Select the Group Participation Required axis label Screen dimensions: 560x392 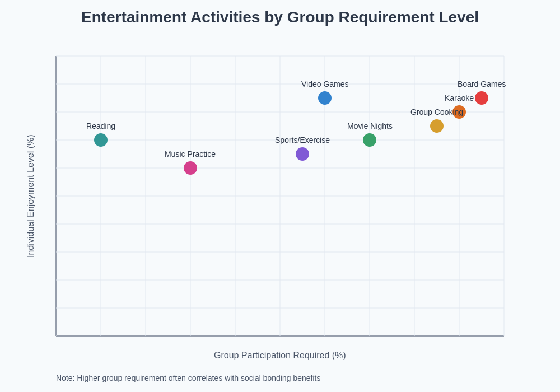[x=280, y=355]
